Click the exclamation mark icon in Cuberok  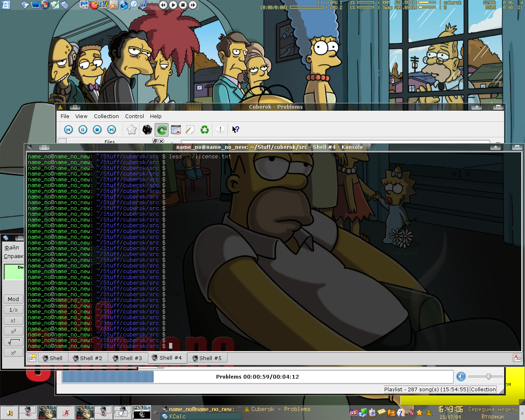point(220,130)
